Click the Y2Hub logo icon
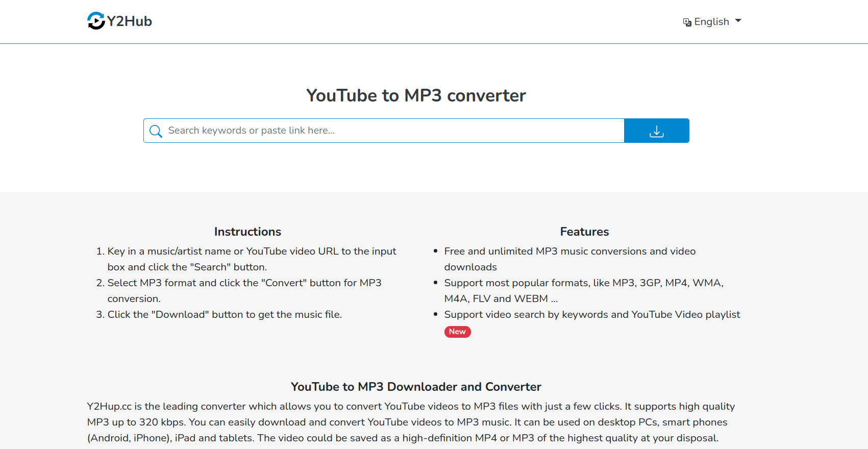Image resolution: width=868 pixels, height=449 pixels. pyautogui.click(x=96, y=21)
